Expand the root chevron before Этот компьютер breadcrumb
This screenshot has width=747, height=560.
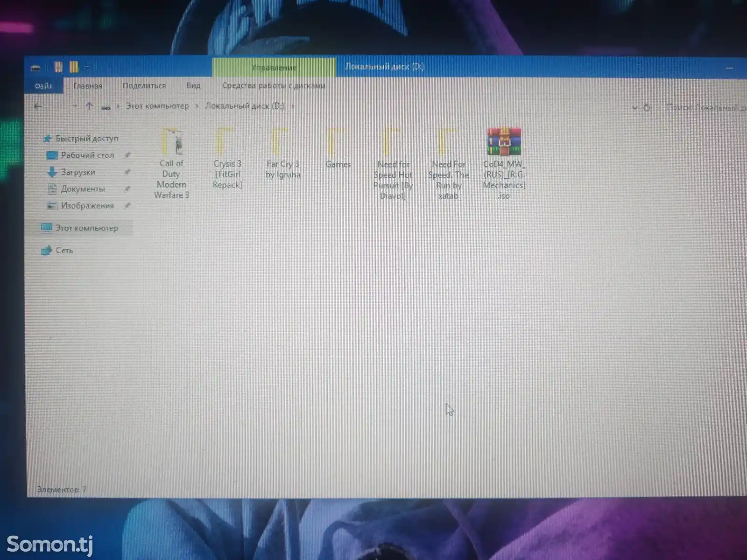118,106
